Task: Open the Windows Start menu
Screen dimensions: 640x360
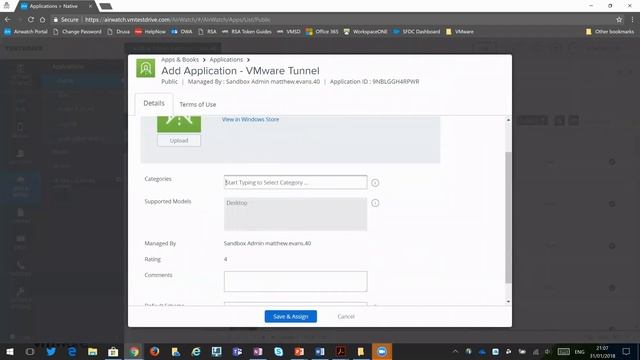Action: [x=9, y=351]
